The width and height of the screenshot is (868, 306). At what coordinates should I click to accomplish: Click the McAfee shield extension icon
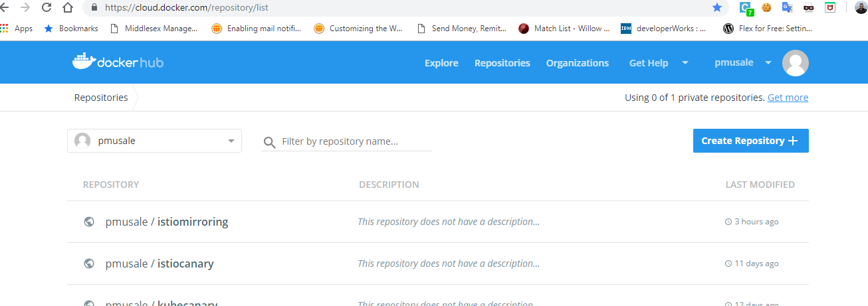[x=830, y=7]
